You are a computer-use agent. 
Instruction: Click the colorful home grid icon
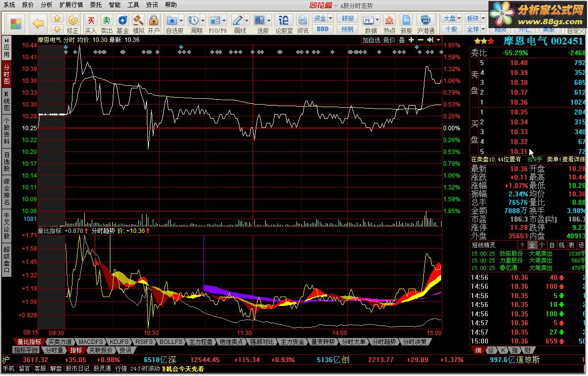pyautogui.click(x=16, y=24)
